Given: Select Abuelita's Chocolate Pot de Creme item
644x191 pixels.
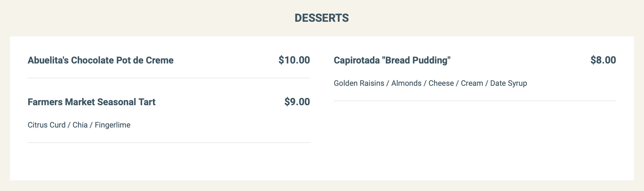Looking at the screenshot, I should point(100,60).
